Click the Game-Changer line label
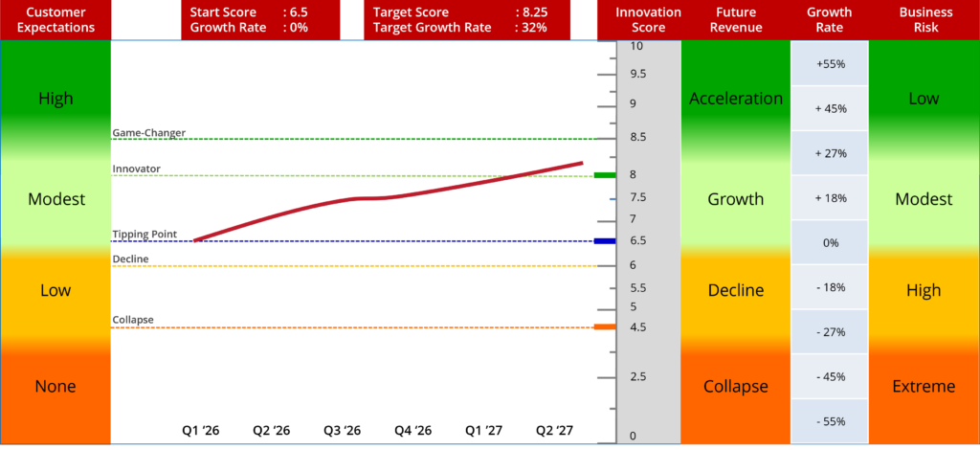Viewport: 980px width, 450px height. tap(148, 133)
